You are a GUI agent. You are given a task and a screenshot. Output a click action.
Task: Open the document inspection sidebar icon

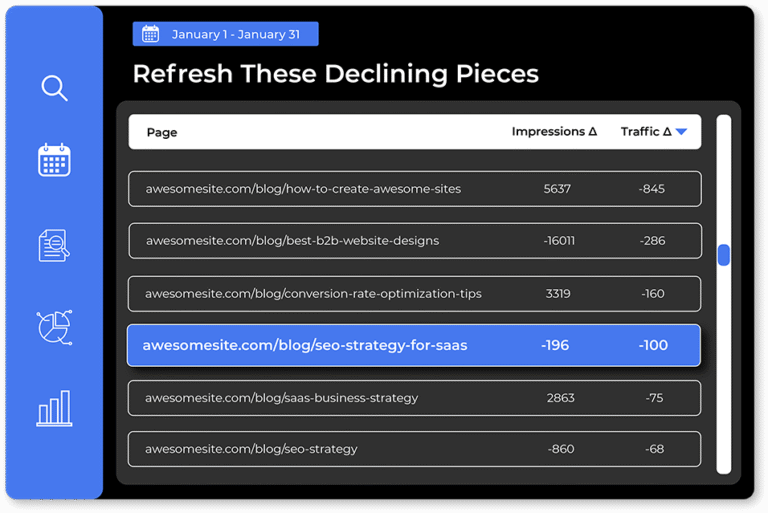point(54,245)
